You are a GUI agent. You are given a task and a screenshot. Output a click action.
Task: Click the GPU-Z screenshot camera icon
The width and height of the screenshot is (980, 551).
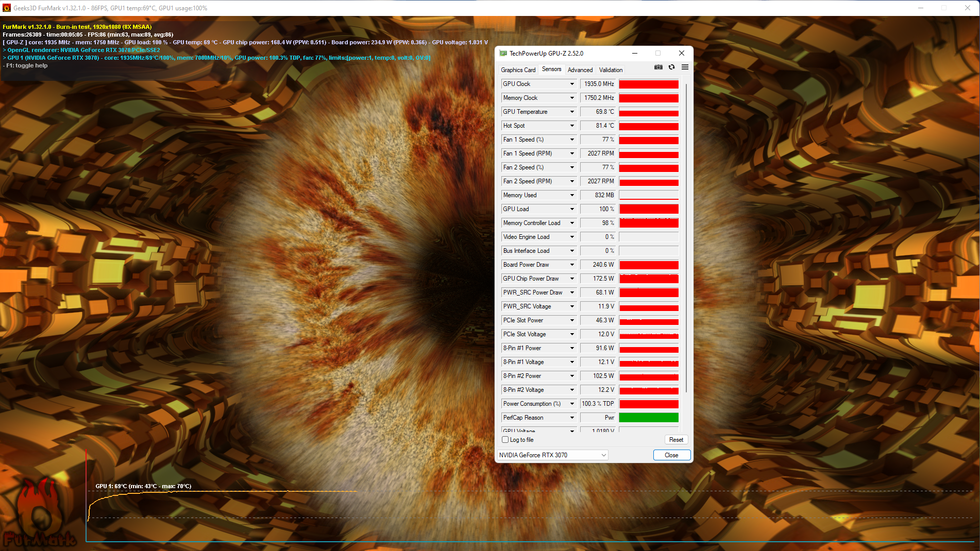(658, 67)
